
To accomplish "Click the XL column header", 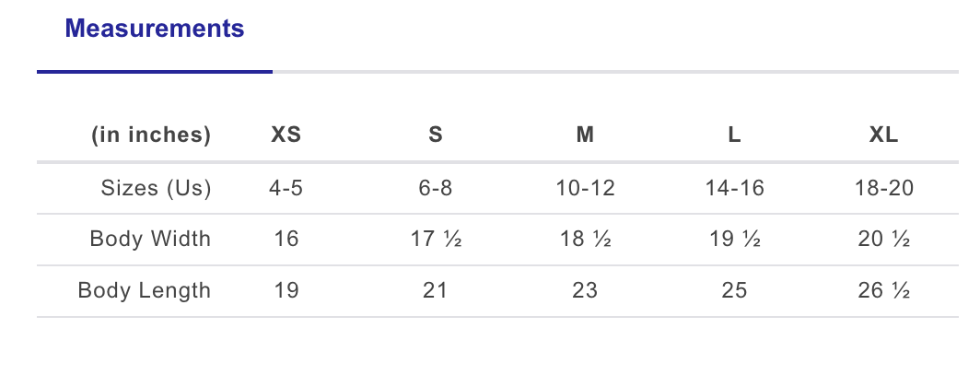I will [883, 135].
